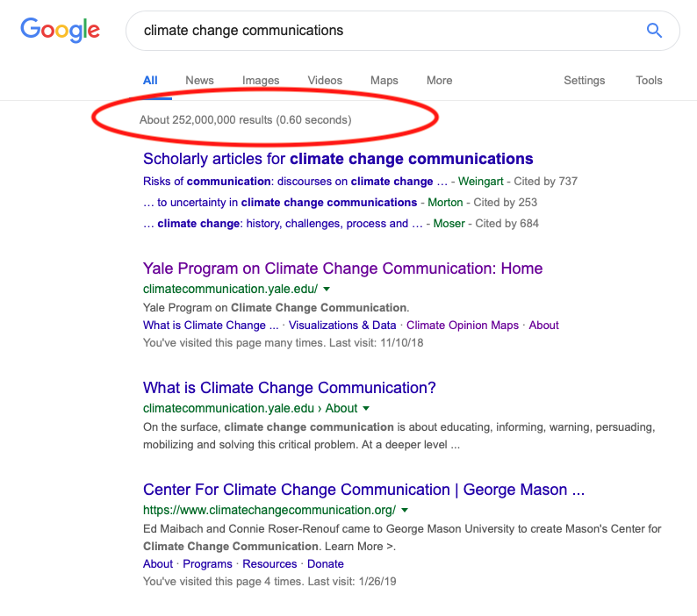Image resolution: width=697 pixels, height=616 pixels.
Task: Click Cited by 737 text
Action: (545, 182)
